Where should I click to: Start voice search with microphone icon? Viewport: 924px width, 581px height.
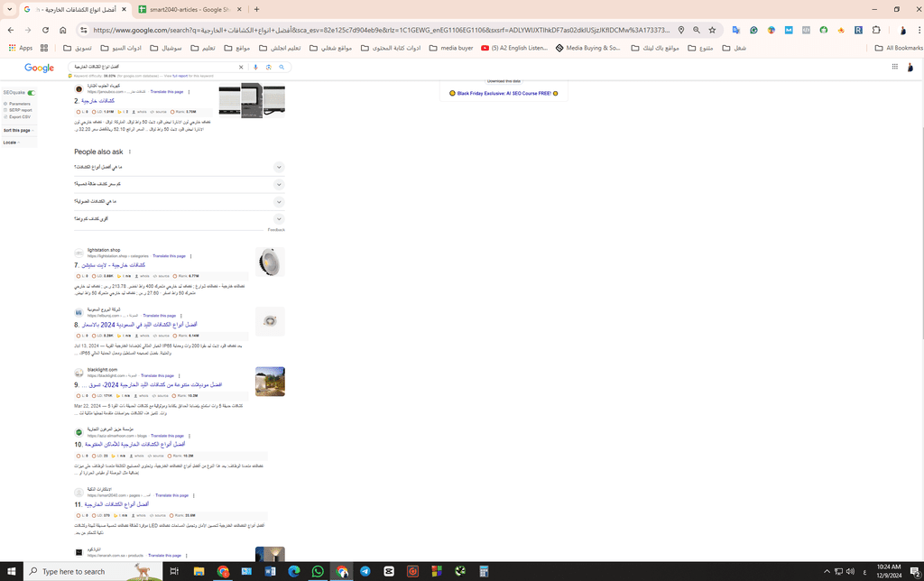tap(255, 67)
